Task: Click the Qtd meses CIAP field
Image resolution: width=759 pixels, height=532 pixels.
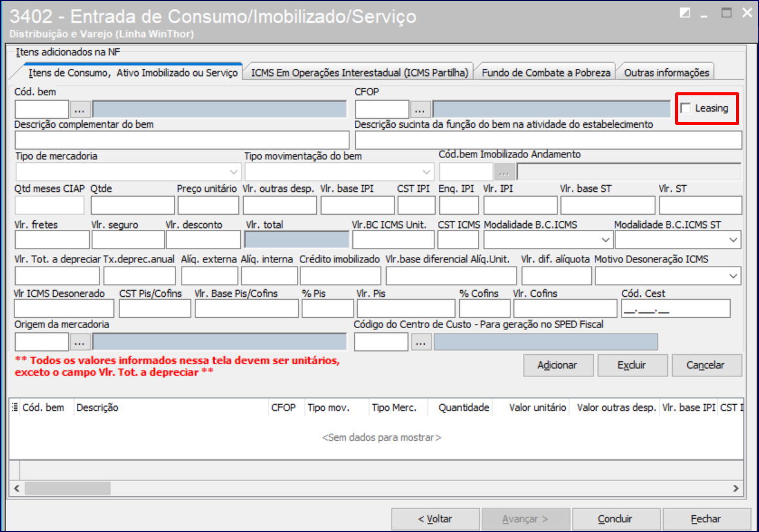Action: (x=49, y=205)
